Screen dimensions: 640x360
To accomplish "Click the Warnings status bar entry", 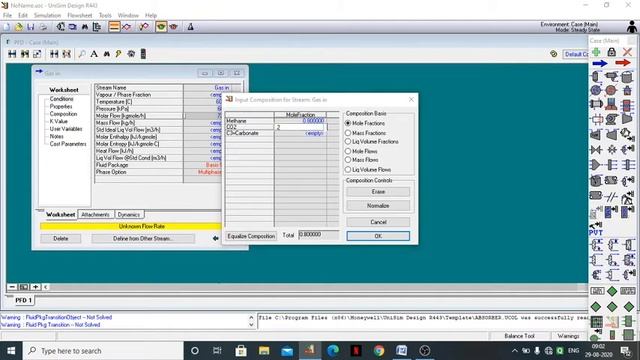I will (x=568, y=336).
